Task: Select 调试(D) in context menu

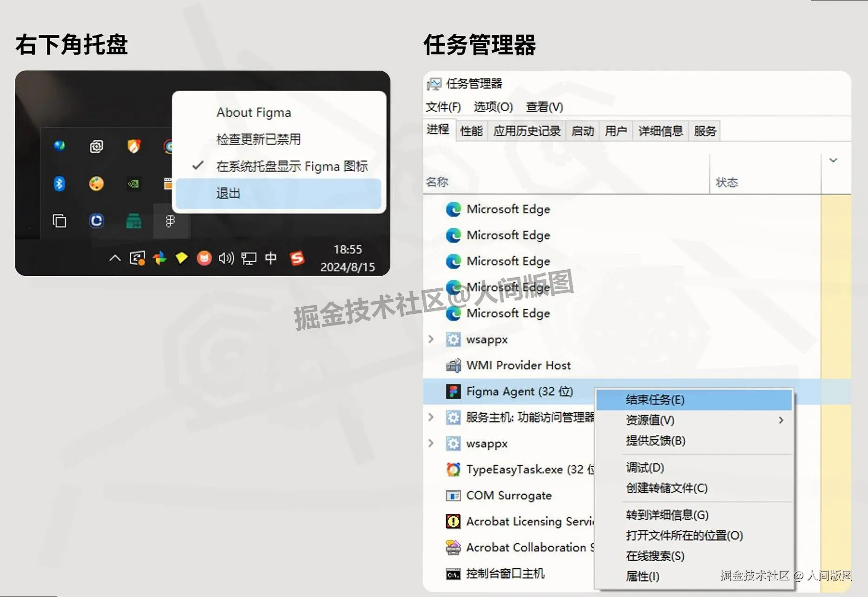Action: [694, 468]
